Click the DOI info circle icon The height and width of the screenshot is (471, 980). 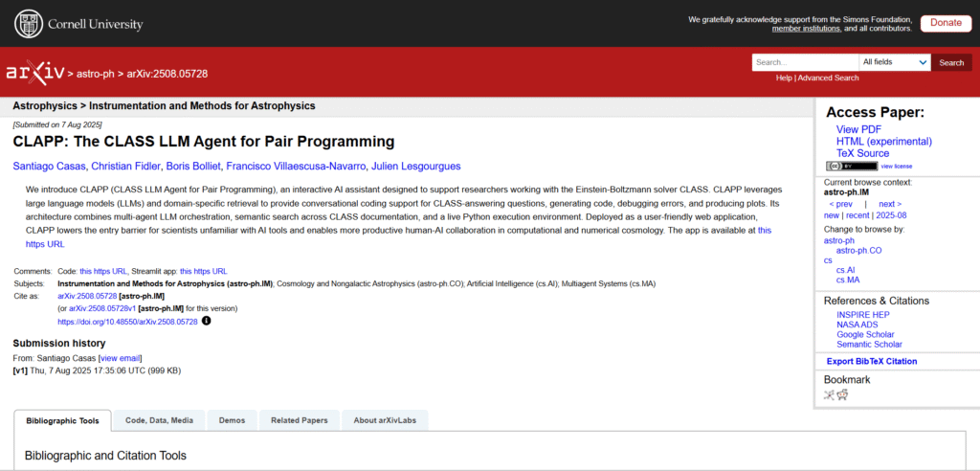(x=206, y=322)
